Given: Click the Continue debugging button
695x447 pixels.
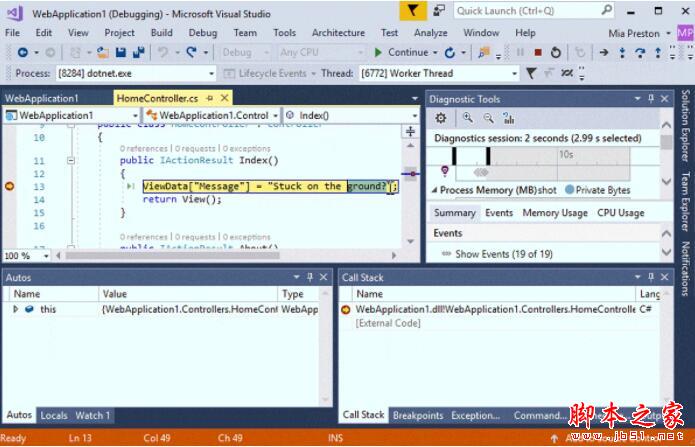Looking at the screenshot, I should pos(400,52).
